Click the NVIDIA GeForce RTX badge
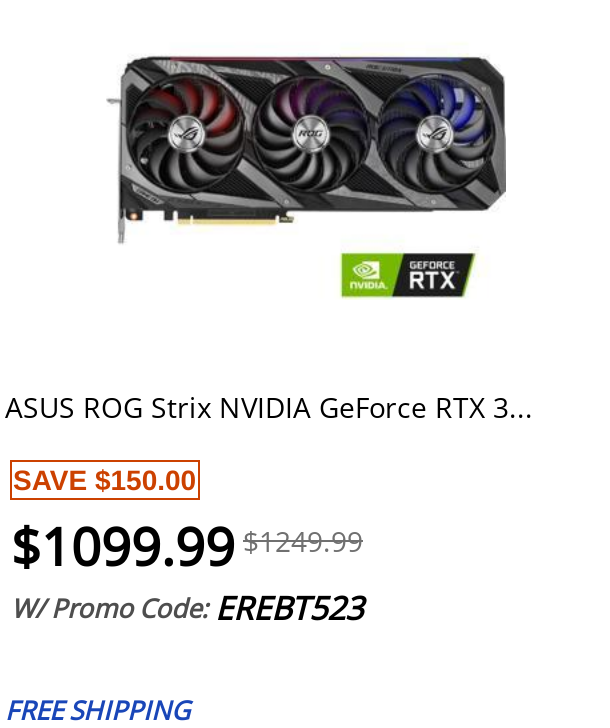 (408, 275)
